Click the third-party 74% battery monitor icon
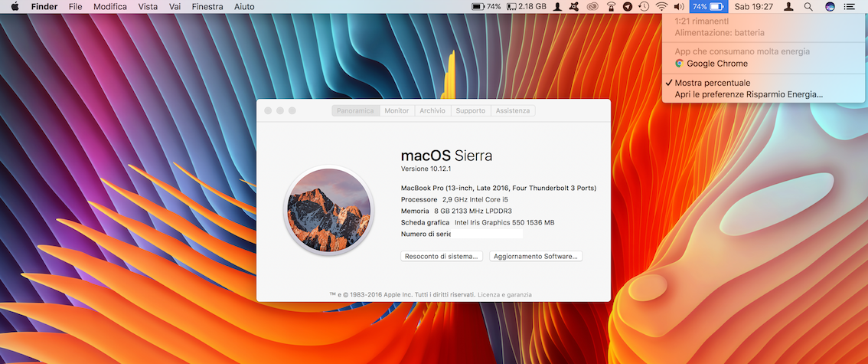The width and height of the screenshot is (868, 364). [x=486, y=7]
